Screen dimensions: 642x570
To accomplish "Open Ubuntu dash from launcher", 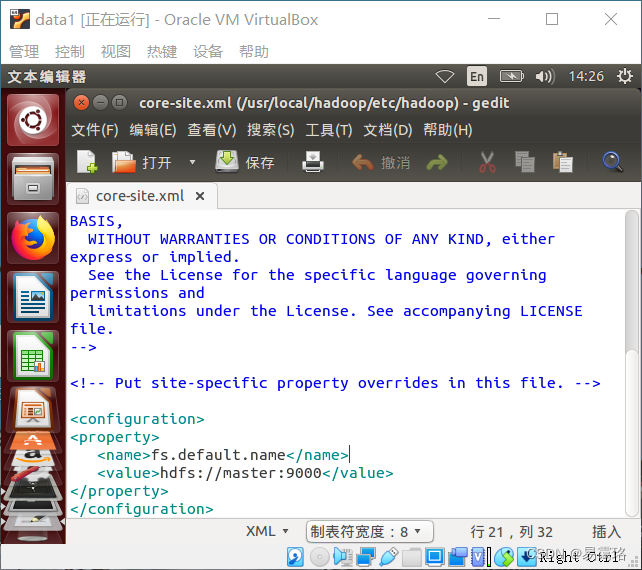I will click(33, 120).
